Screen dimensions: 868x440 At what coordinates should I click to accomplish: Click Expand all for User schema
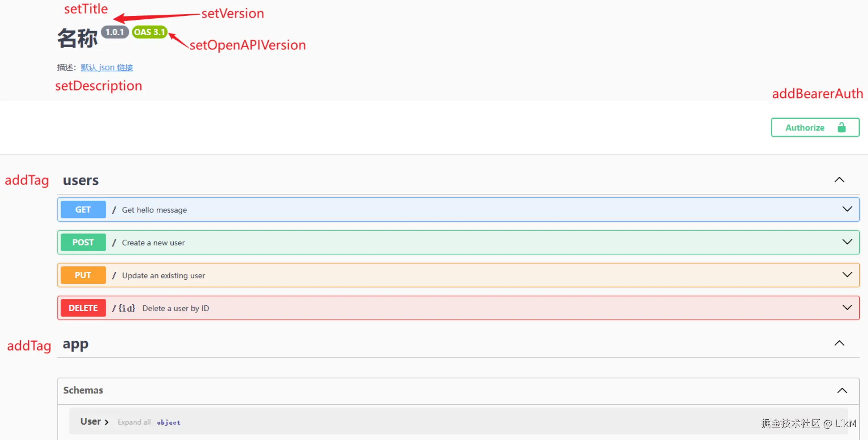tap(134, 422)
